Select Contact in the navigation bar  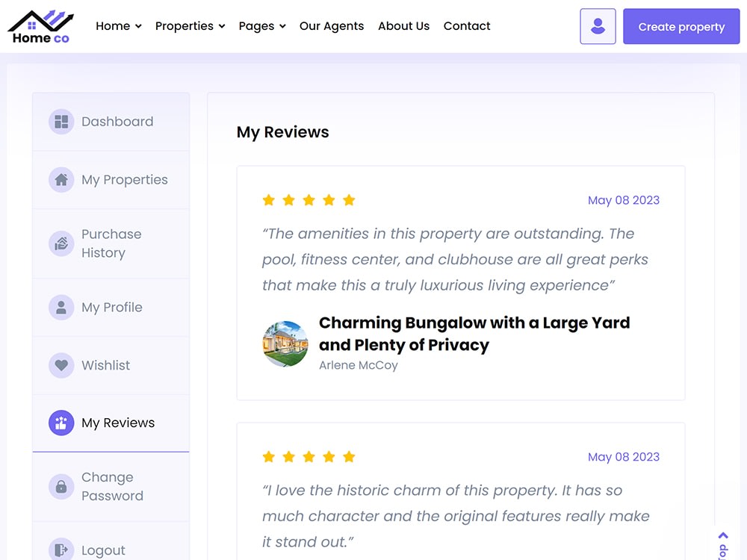point(467,26)
